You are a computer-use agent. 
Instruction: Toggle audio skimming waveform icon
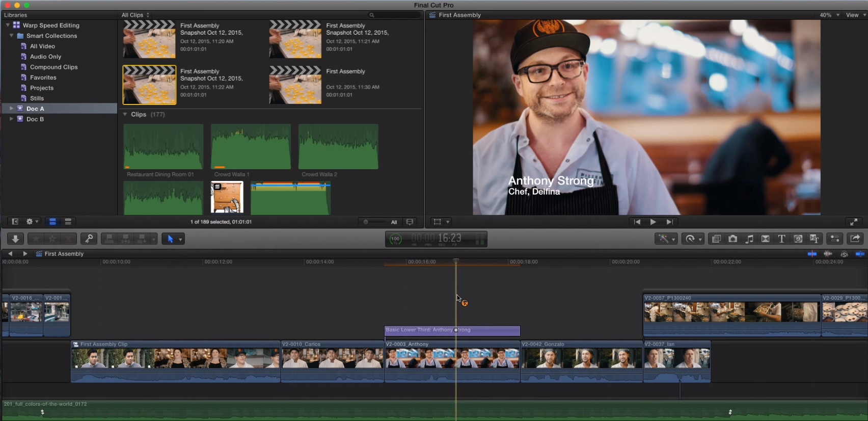tap(828, 254)
